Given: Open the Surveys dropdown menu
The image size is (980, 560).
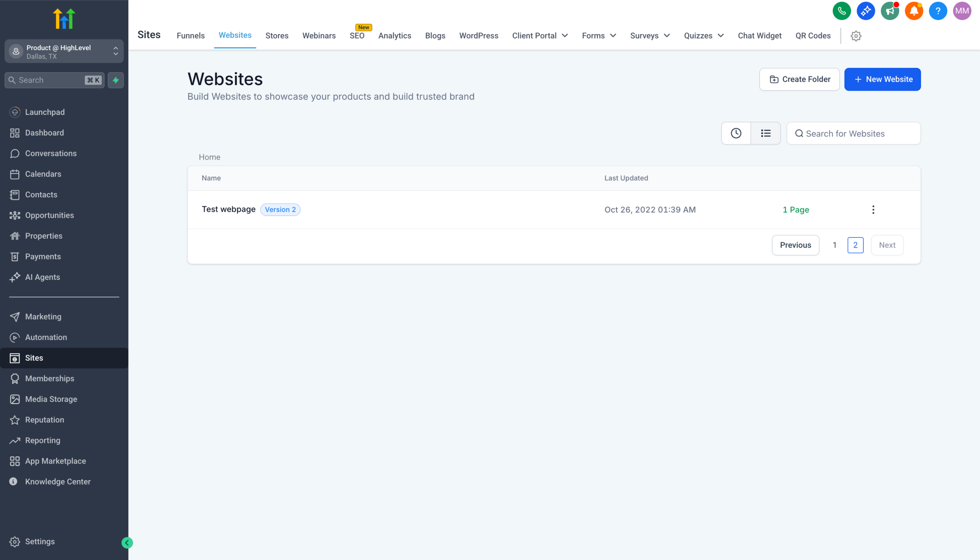Looking at the screenshot, I should click(650, 35).
